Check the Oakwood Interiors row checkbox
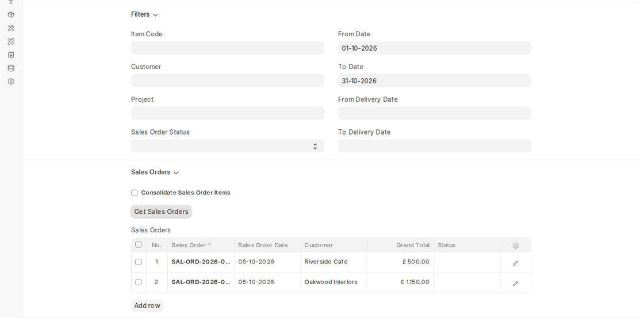644x318 pixels. point(139,282)
